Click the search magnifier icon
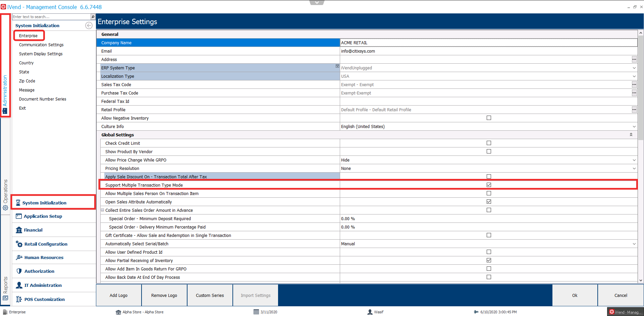This screenshot has height=316, width=644. pyautogui.click(x=93, y=17)
